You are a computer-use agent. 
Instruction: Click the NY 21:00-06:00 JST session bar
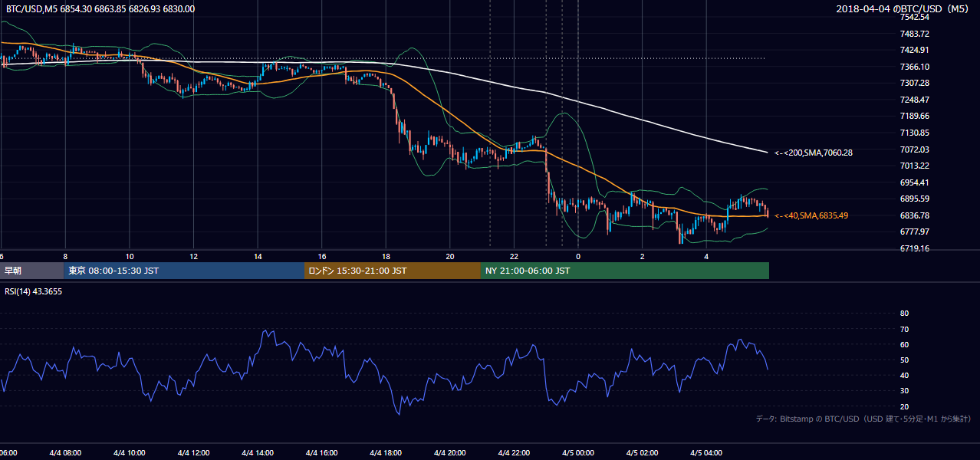coord(625,271)
